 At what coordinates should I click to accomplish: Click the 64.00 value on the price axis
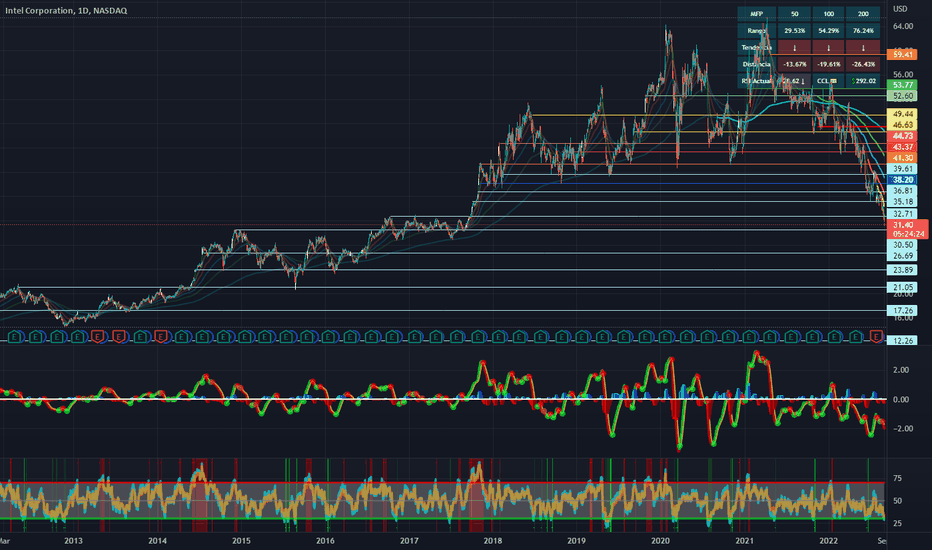pos(902,26)
